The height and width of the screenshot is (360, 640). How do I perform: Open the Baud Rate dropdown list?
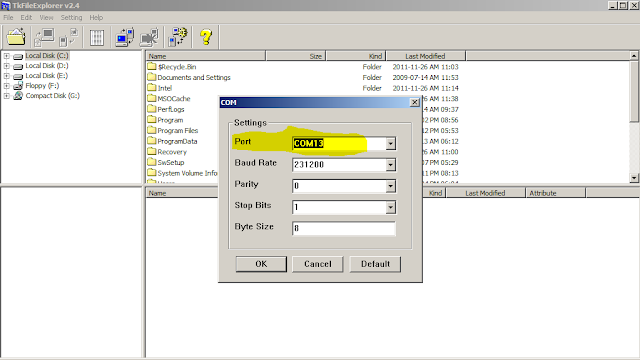pos(391,165)
